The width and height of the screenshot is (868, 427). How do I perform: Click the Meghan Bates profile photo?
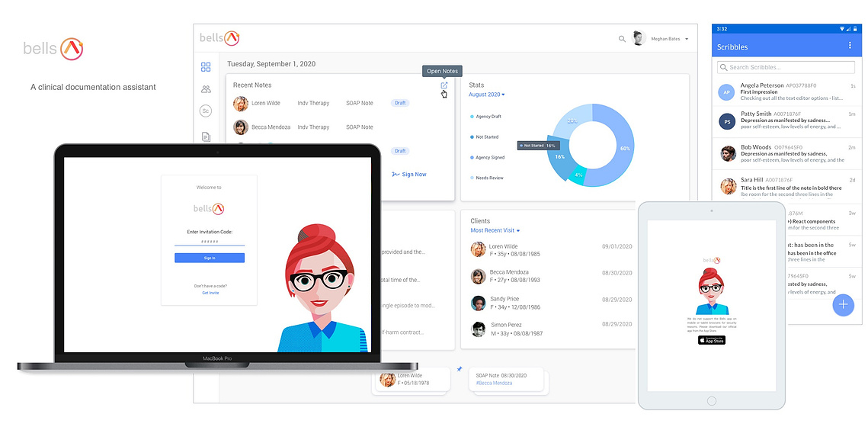coord(639,38)
